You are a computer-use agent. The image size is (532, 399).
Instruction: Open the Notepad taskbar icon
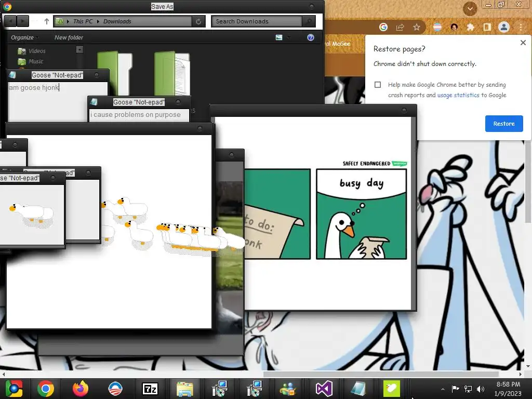[x=357, y=389]
